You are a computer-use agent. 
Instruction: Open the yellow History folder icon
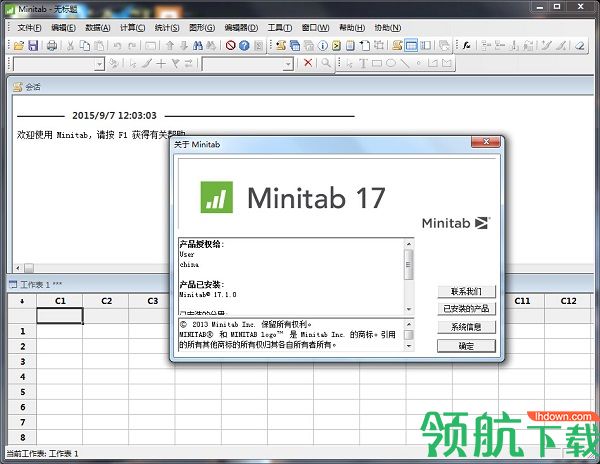pos(336,46)
